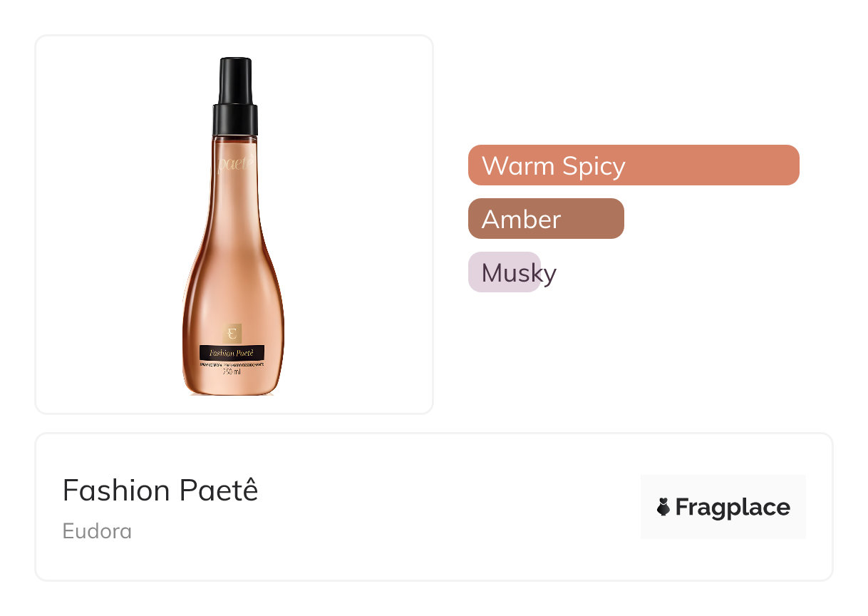Screen dimensions: 868x616
Task: Click the wide lower body of the bottle
Action: click(233, 292)
